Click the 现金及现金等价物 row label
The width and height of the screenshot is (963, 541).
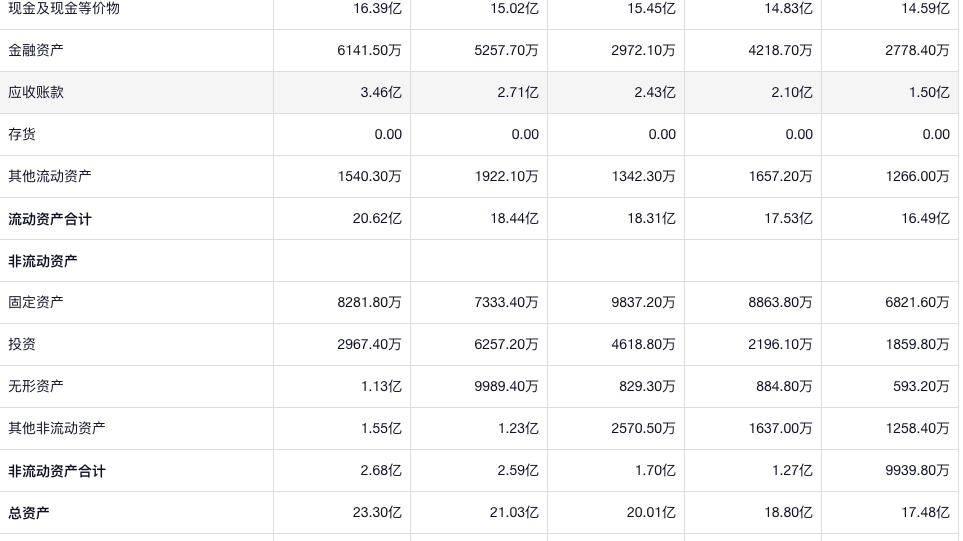(64, 8)
